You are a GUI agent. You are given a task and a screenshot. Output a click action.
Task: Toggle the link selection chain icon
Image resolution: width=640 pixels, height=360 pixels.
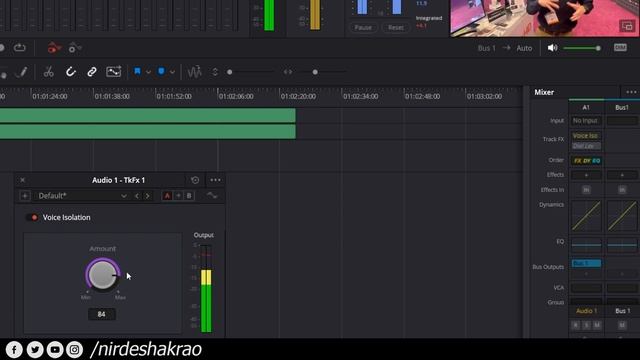(x=92, y=72)
